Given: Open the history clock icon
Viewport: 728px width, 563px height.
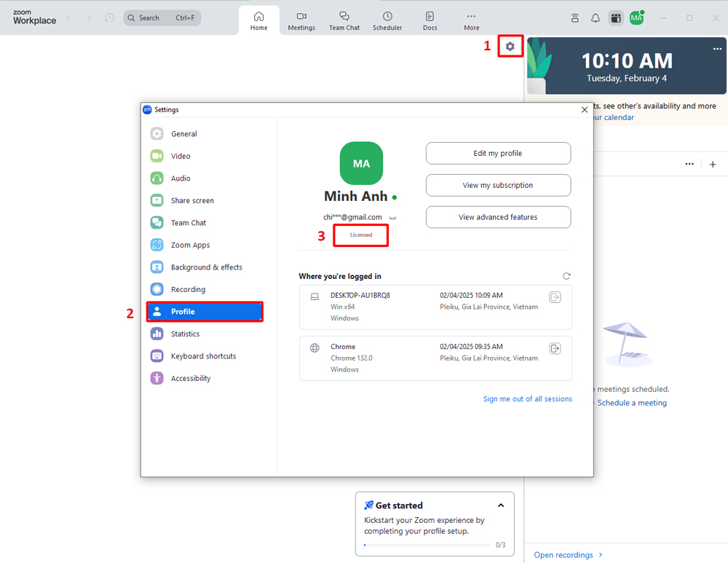Looking at the screenshot, I should pos(110,18).
